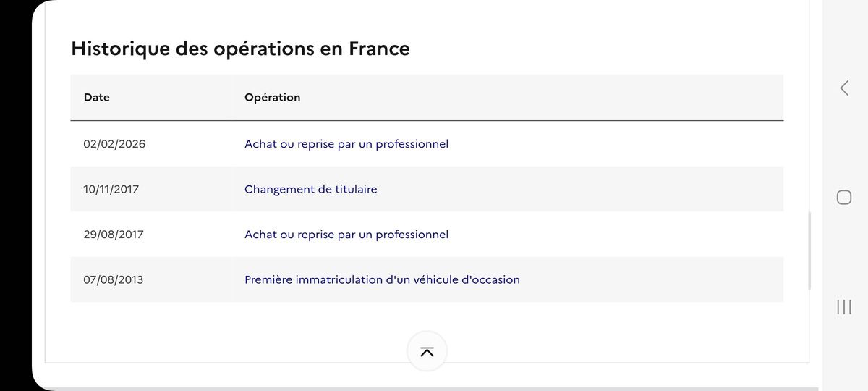Open the 'Changement de titulaire' entry
The height and width of the screenshot is (391, 868).
point(311,189)
